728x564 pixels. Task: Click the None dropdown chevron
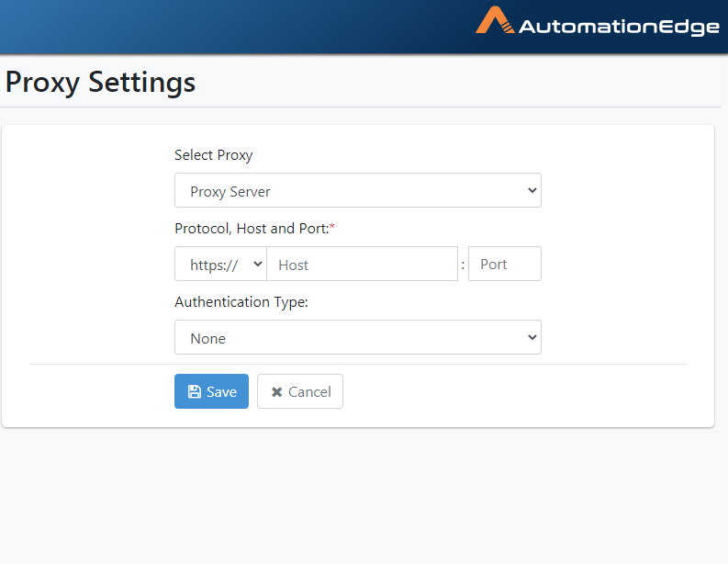coord(532,337)
